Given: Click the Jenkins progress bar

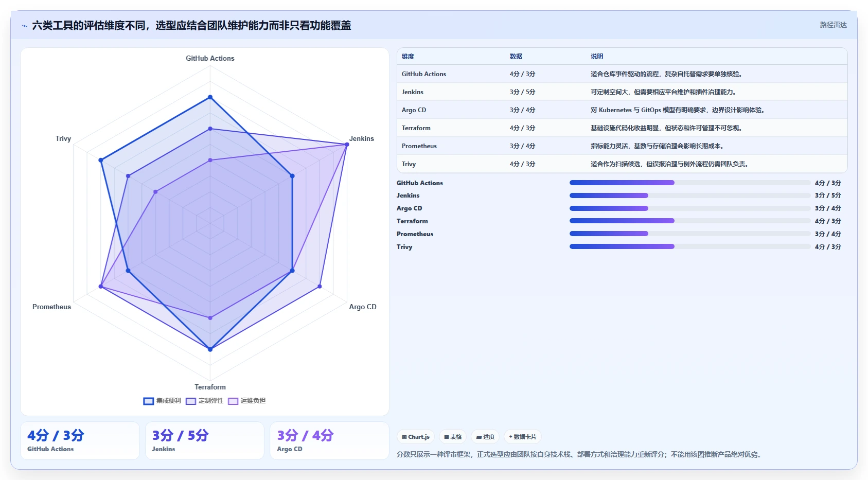Looking at the screenshot, I should (690, 195).
